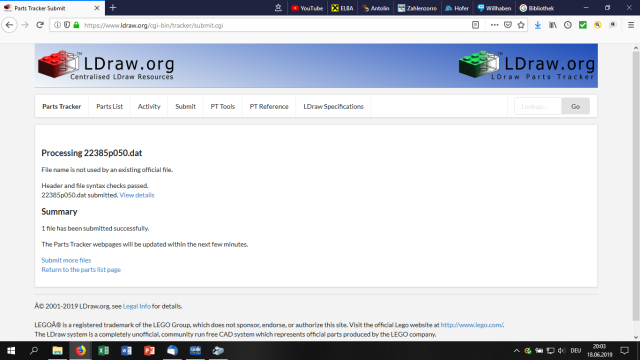Open Firefox hamburger menu
Screen dimensions: 640x360
click(x=631, y=25)
